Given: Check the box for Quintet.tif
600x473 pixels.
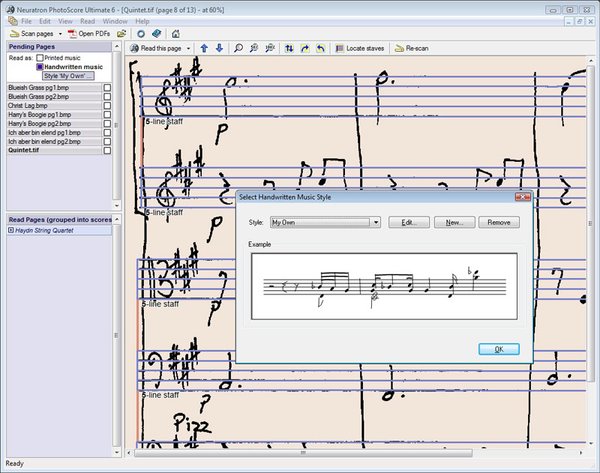Looking at the screenshot, I should (107, 150).
